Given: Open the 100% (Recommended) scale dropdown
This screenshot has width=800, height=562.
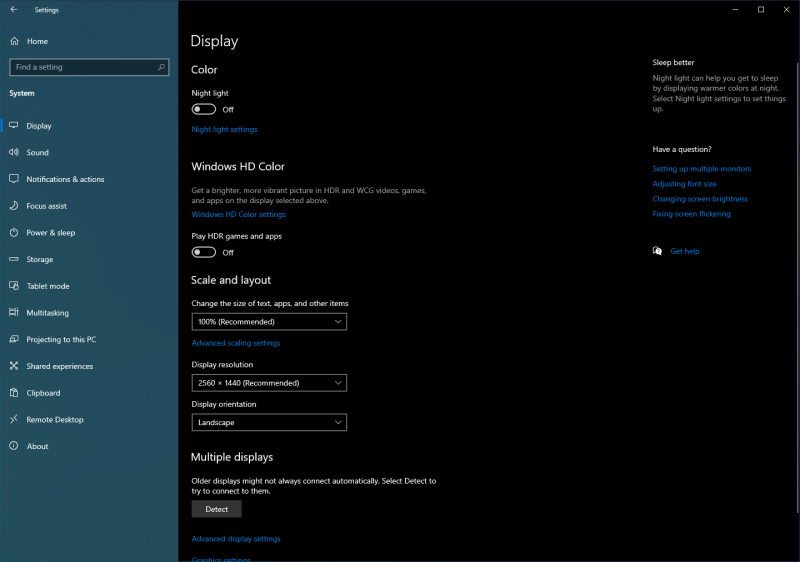Looking at the screenshot, I should [269, 322].
